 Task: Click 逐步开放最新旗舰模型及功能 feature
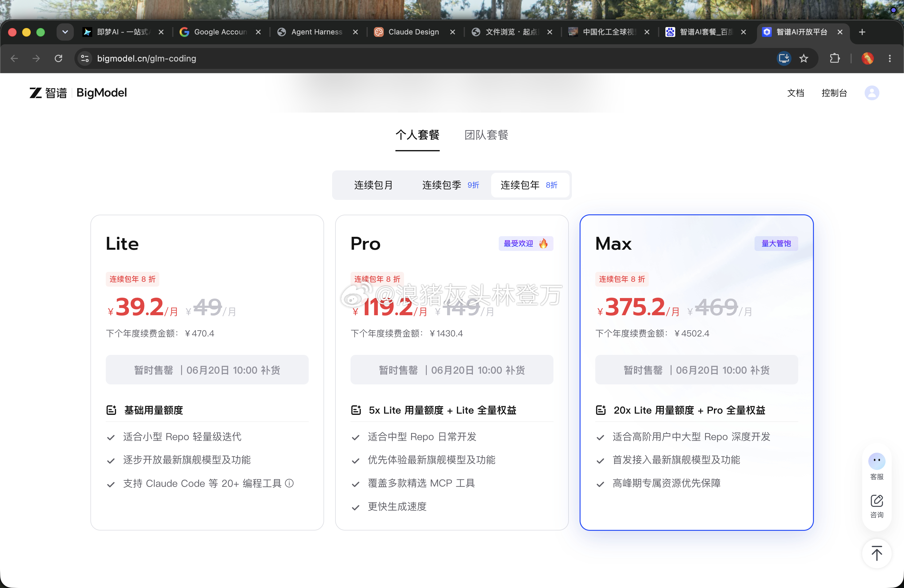coord(187,460)
